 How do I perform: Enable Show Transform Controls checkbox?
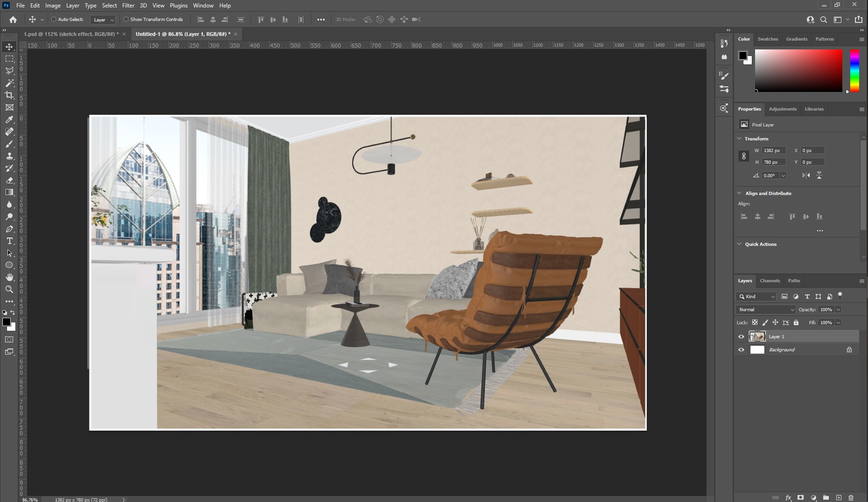(126, 20)
